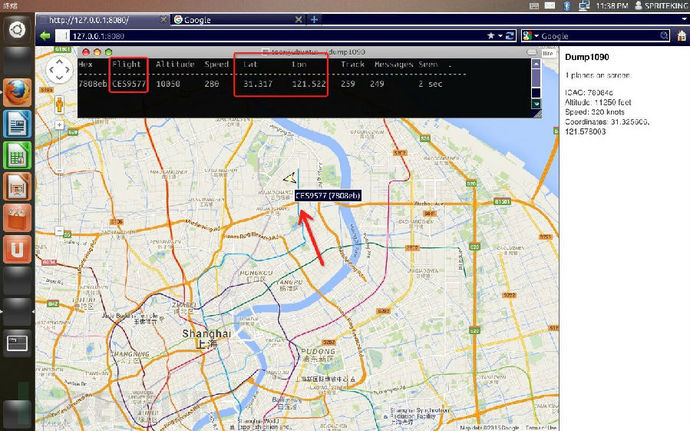Click the Coordinates line in the sidebar
Image resolution: width=690 pixels, height=431 pixels.
click(x=607, y=126)
